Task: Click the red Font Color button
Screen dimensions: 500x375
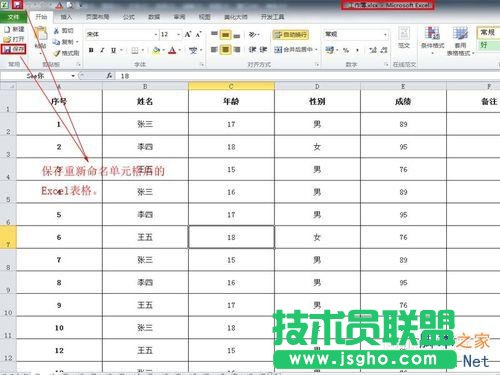Action: (x=172, y=50)
